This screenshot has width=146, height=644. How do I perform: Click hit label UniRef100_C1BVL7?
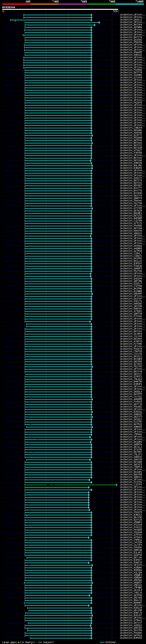[x=131, y=253]
